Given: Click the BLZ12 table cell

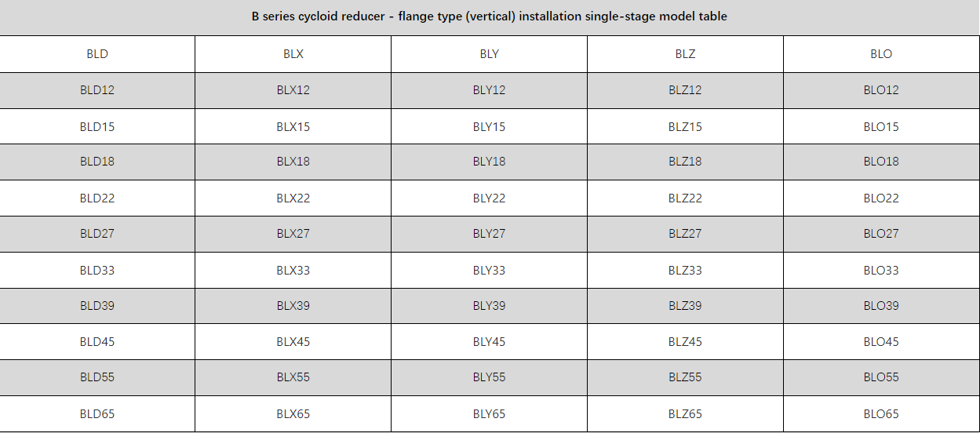Looking at the screenshot, I should [x=685, y=90].
